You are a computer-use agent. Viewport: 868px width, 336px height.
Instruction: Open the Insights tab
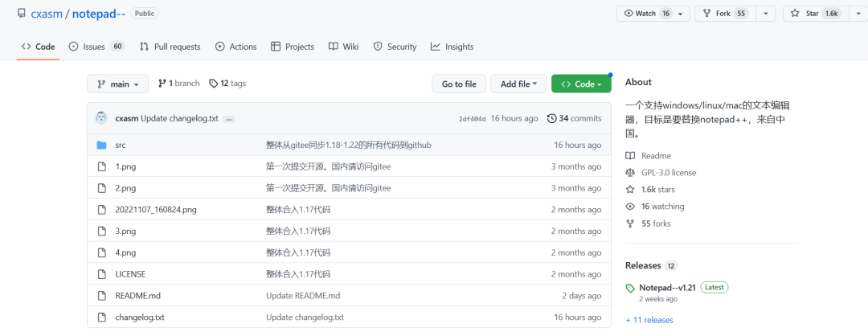coord(452,47)
